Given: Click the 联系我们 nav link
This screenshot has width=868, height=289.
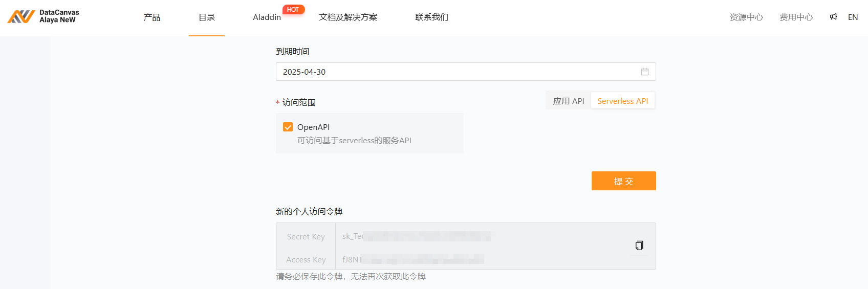Looking at the screenshot, I should [431, 17].
